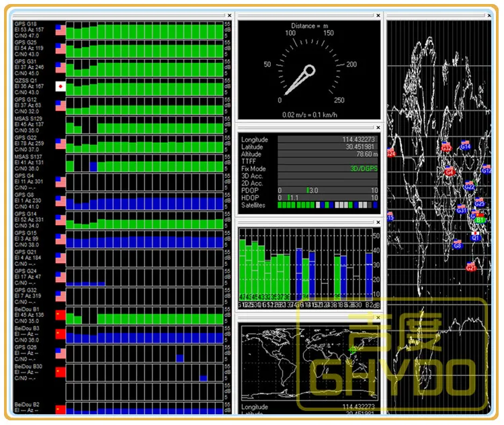Select the G32 satellite marker on map
The width and height of the screenshot is (504, 425).
446,147
